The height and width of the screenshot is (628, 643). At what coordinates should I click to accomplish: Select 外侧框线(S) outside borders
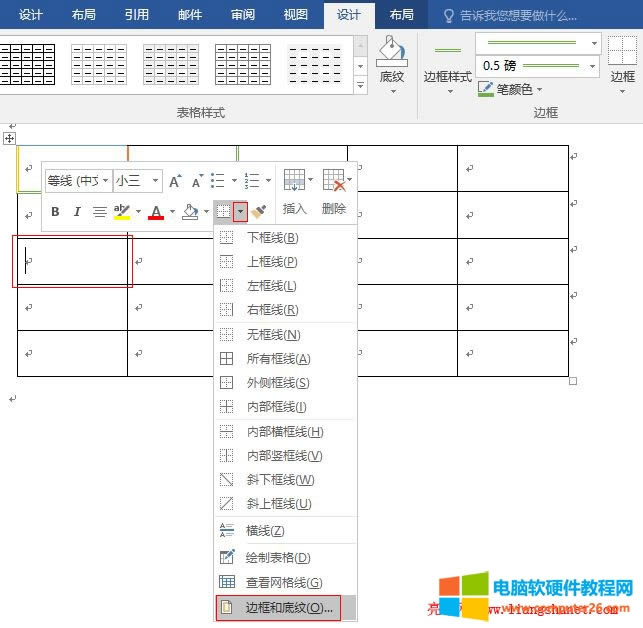tap(285, 383)
